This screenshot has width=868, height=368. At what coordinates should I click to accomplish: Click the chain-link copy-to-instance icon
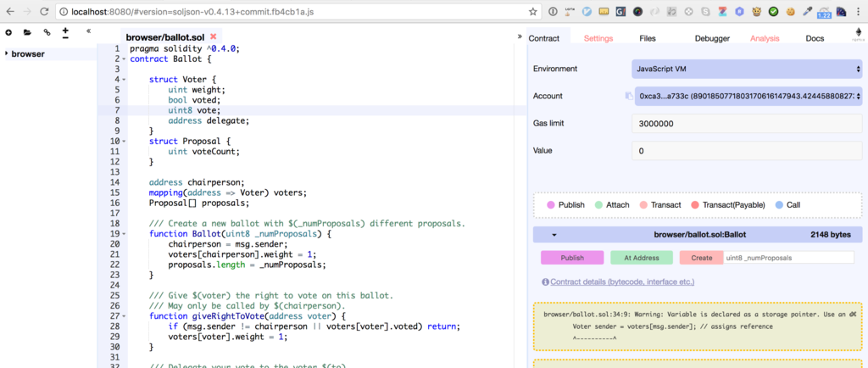click(47, 33)
